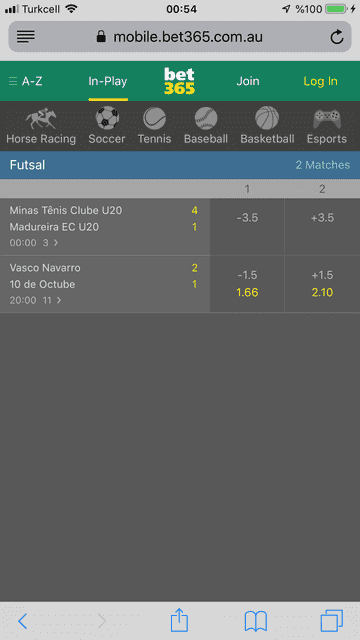The image size is (360, 640).
Task: Go back with the Safari back arrow
Action: point(22,621)
